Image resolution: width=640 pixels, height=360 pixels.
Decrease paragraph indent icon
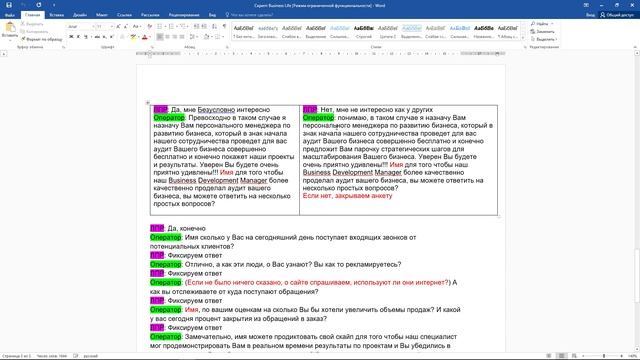point(196,27)
